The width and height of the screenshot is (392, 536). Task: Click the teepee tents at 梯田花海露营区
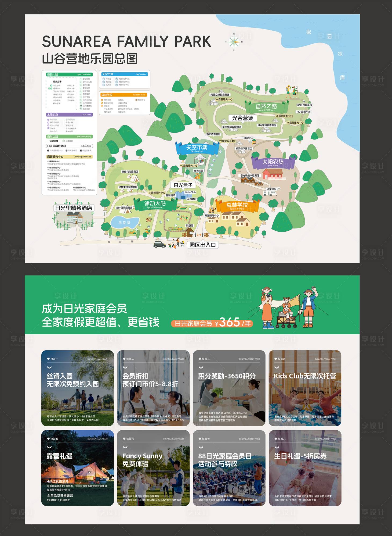click(x=133, y=178)
